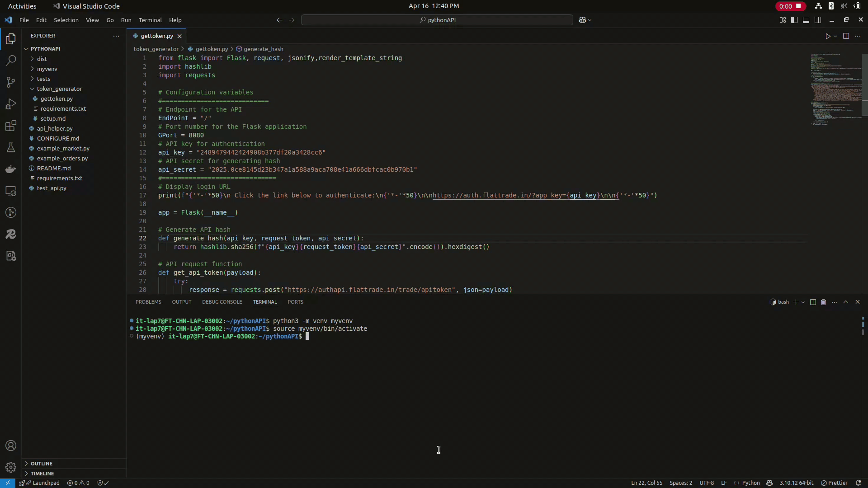Toggle the primary side bar visibility
The height and width of the screenshot is (488, 868).
[x=794, y=20]
